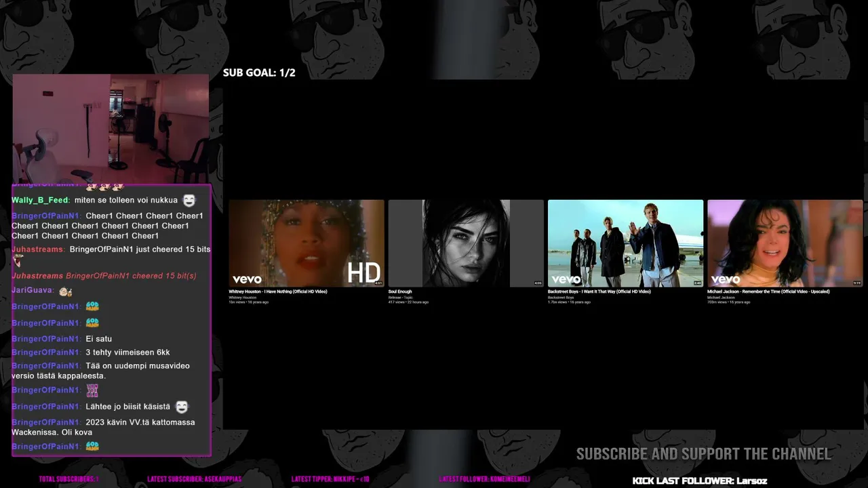
Task: Open the "Release - Topic" channel name
Action: pyautogui.click(x=400, y=298)
